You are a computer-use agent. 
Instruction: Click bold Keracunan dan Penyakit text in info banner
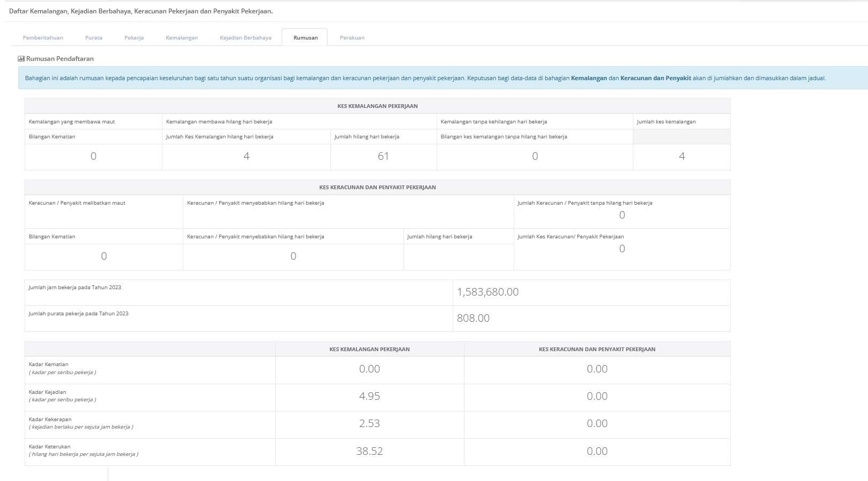655,78
